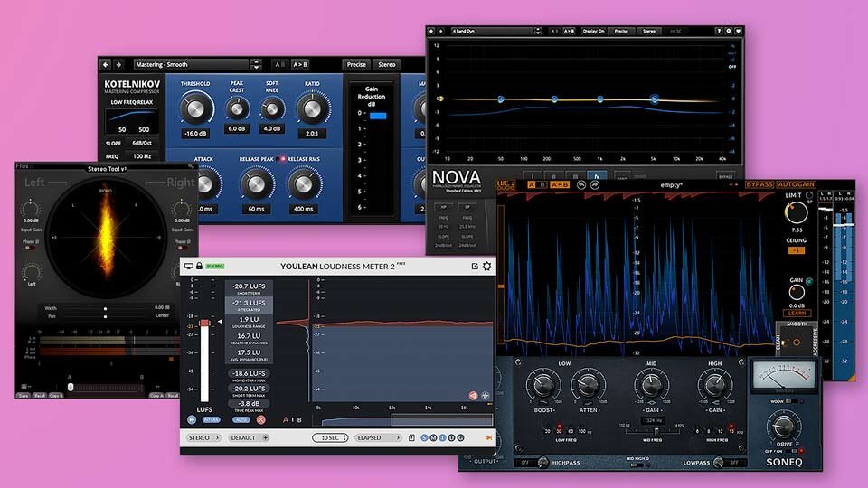The image size is (868, 488).
Task: Select the A state in Youlean A|B
Action: pos(286,420)
